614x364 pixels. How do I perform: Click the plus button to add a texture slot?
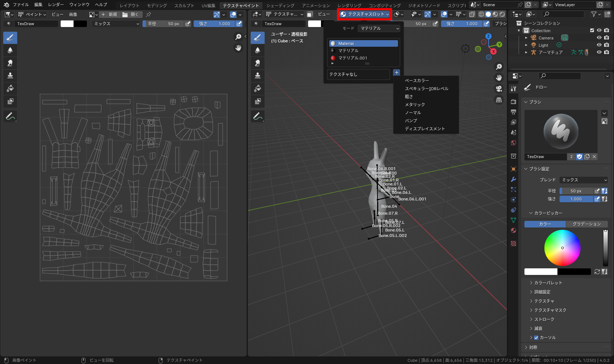pyautogui.click(x=397, y=73)
